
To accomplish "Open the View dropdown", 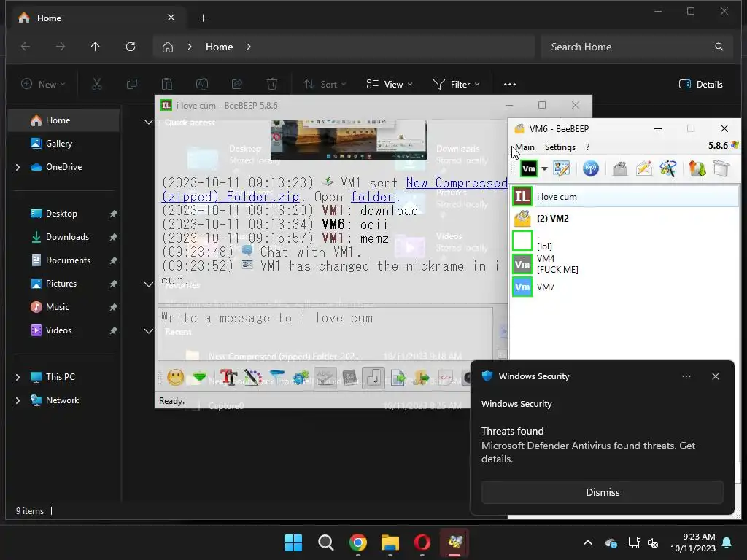I will (x=390, y=85).
